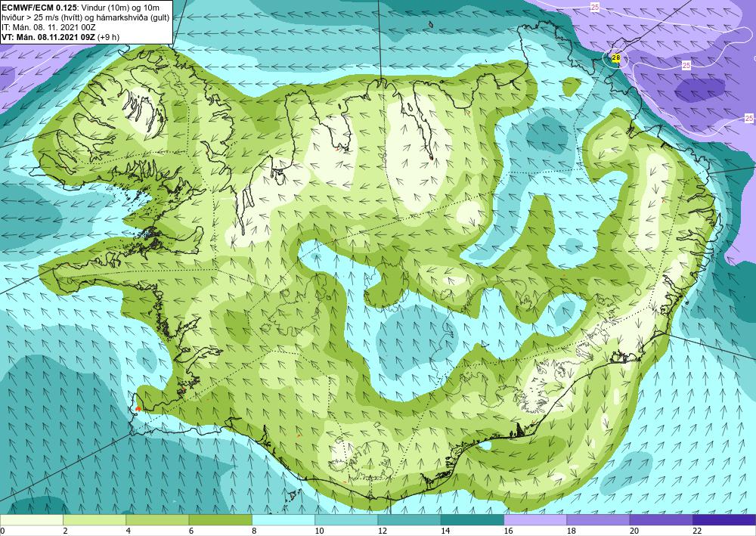
Task: Click the legend scale value 10
Action: (x=320, y=531)
